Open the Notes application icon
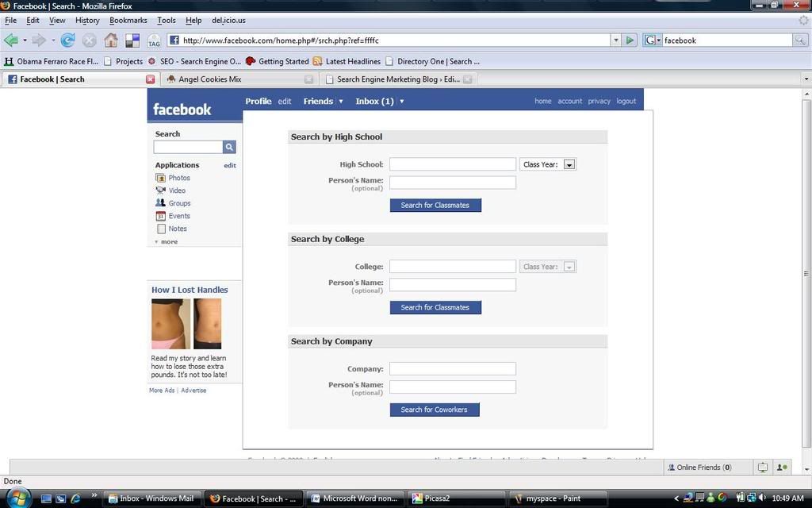The height and width of the screenshot is (508, 812). click(161, 229)
